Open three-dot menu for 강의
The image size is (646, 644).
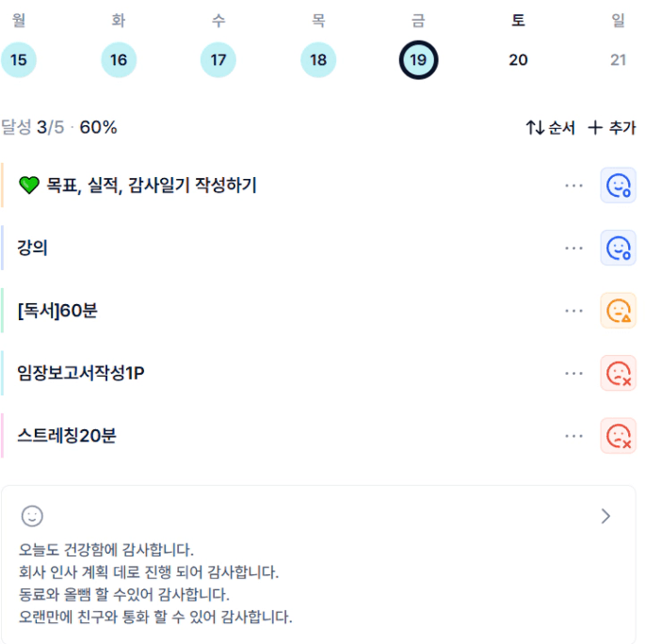(x=574, y=248)
